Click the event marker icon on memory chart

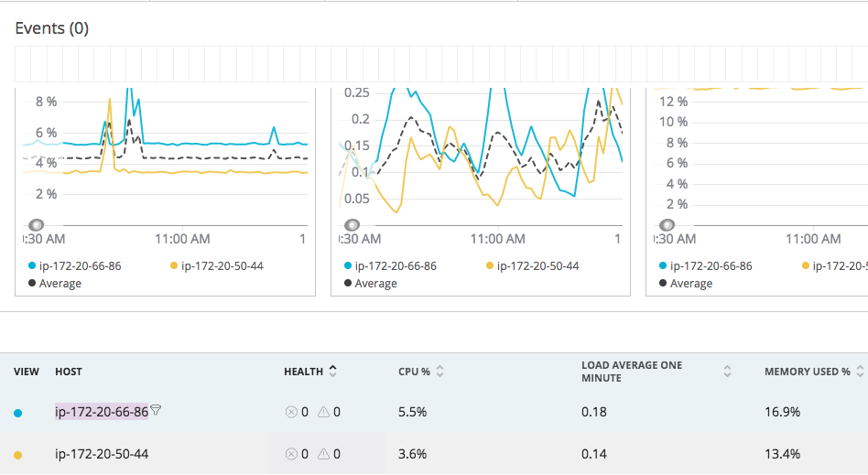(x=667, y=225)
